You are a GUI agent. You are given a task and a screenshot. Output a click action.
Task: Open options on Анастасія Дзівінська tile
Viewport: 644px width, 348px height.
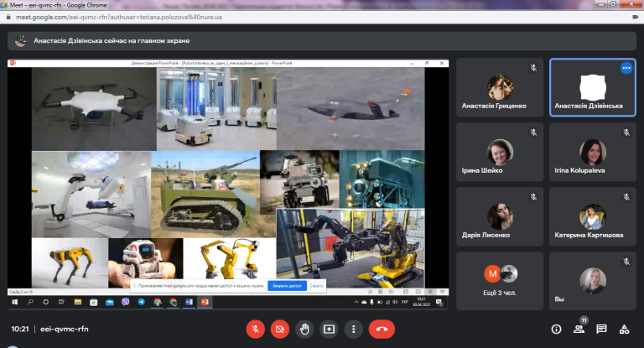point(626,68)
